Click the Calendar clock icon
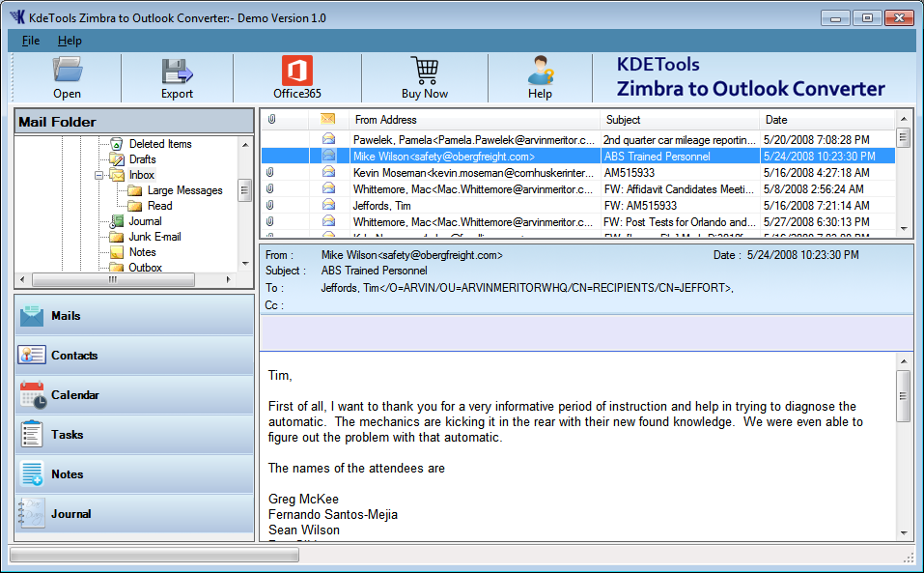924x573 pixels. click(x=33, y=395)
